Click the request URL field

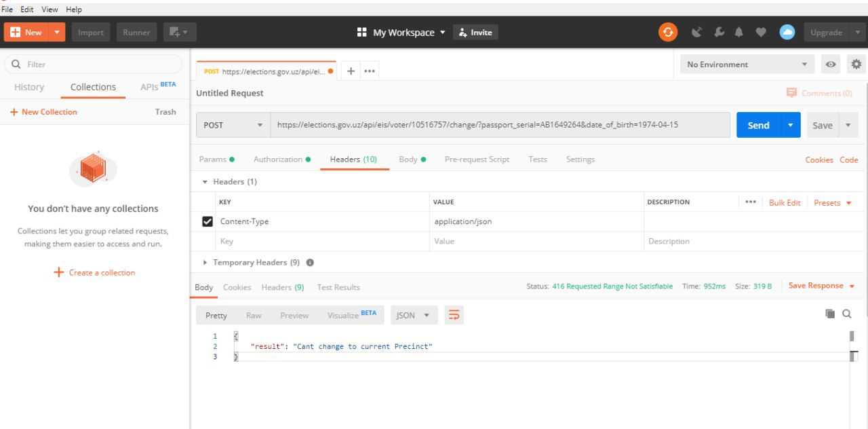500,125
